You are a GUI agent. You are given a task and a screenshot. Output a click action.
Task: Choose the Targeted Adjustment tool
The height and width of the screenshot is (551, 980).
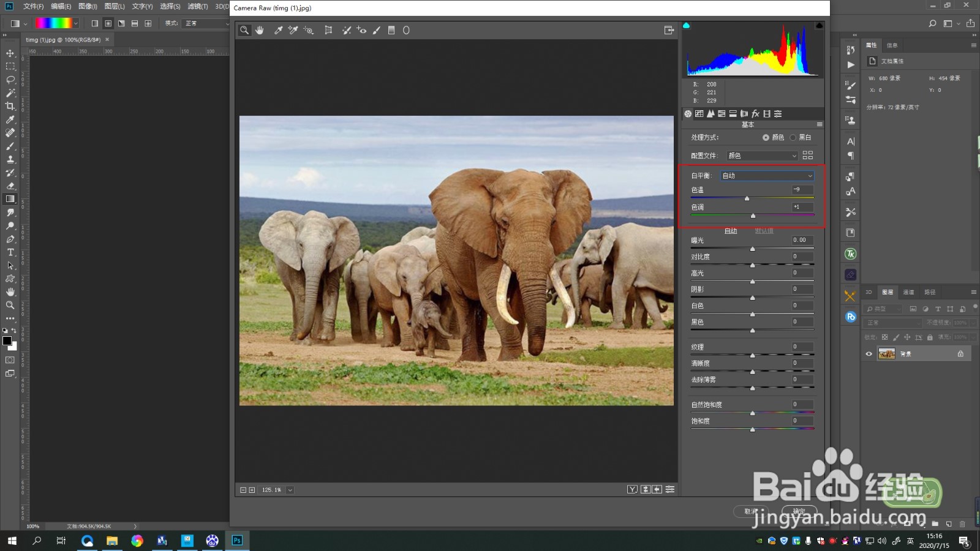[x=308, y=30]
